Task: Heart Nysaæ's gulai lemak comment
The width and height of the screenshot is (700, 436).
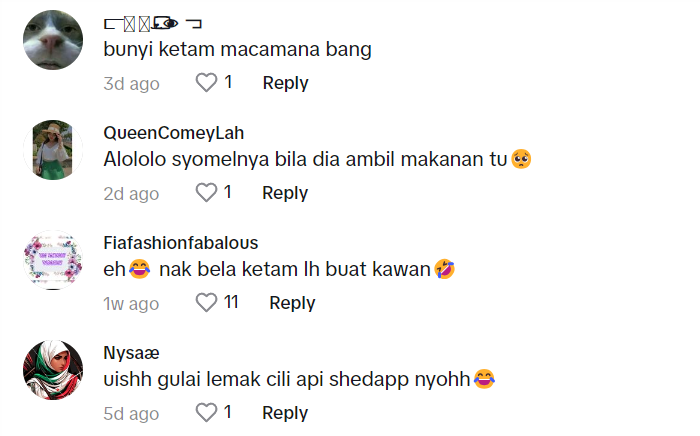Action: tap(206, 413)
